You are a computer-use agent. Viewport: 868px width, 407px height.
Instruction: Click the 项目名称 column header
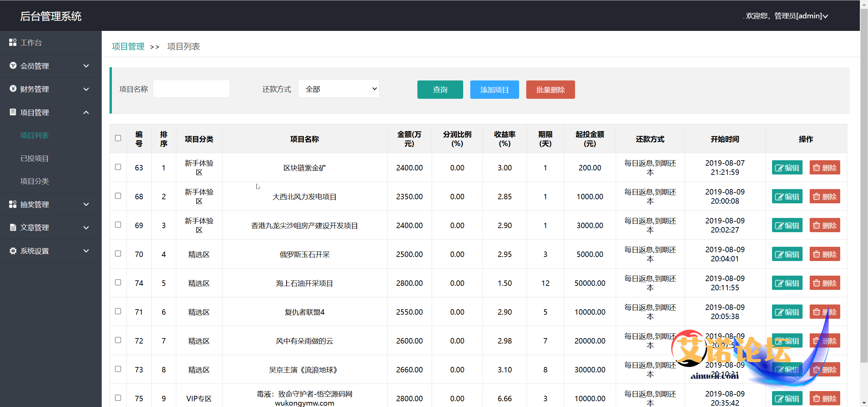pos(304,139)
